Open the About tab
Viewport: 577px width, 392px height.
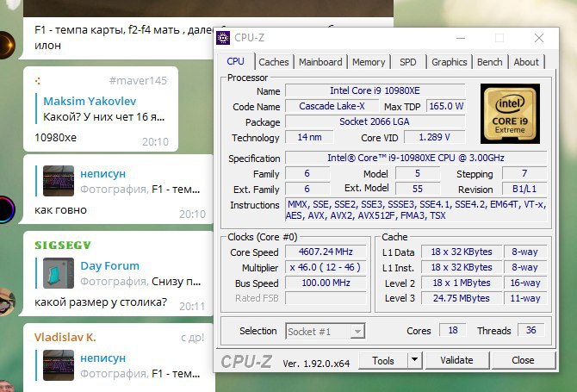[x=526, y=62]
